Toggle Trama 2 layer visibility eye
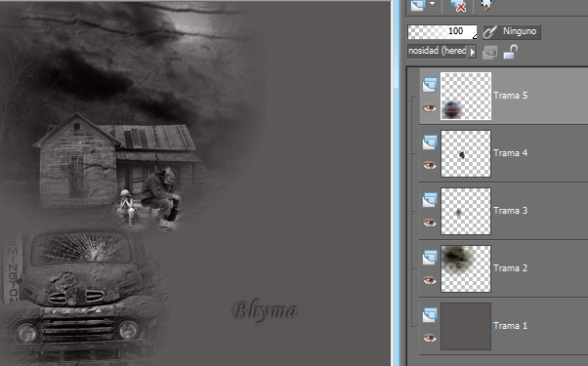The height and width of the screenshot is (366, 588). [430, 280]
